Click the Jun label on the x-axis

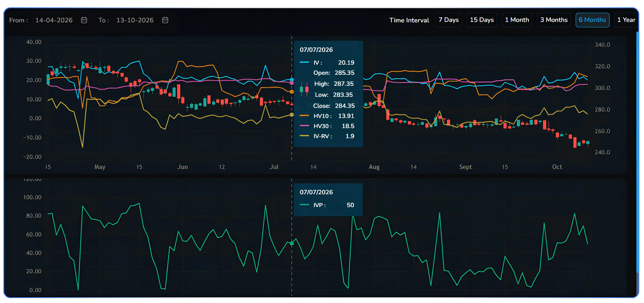(182, 167)
